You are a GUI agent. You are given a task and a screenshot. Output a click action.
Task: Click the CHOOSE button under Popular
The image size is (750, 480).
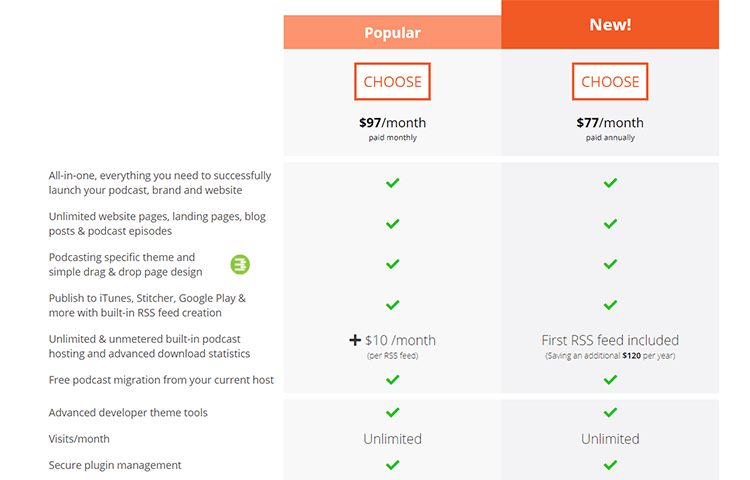click(392, 82)
